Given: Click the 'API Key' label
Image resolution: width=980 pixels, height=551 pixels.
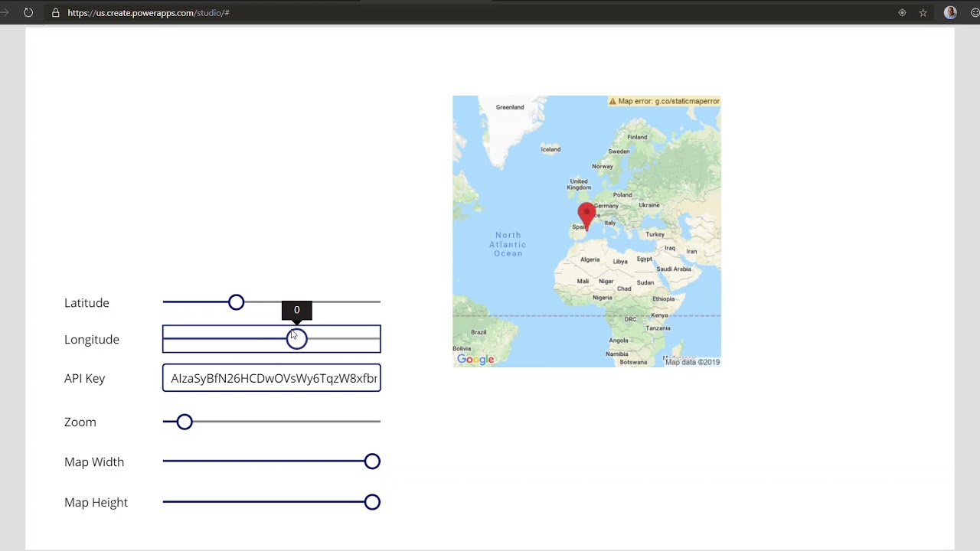Looking at the screenshot, I should [85, 378].
